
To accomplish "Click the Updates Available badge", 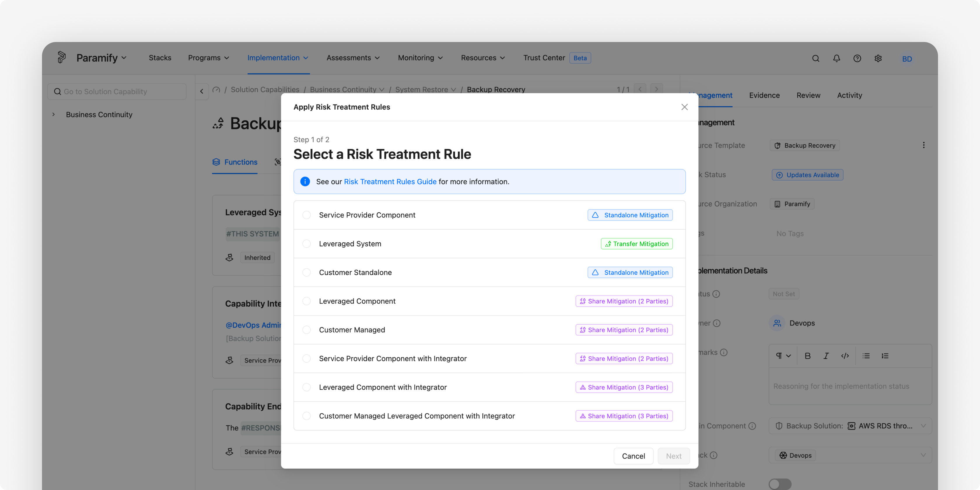I will coord(807,175).
